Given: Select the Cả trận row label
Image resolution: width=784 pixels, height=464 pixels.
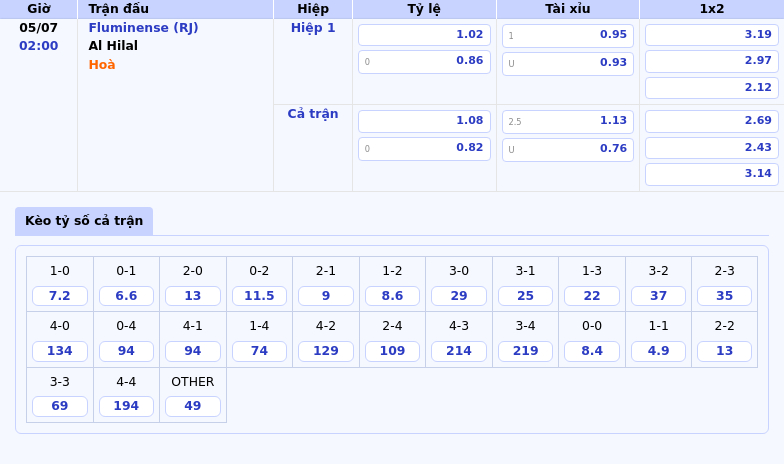Looking at the screenshot, I should (313, 114).
